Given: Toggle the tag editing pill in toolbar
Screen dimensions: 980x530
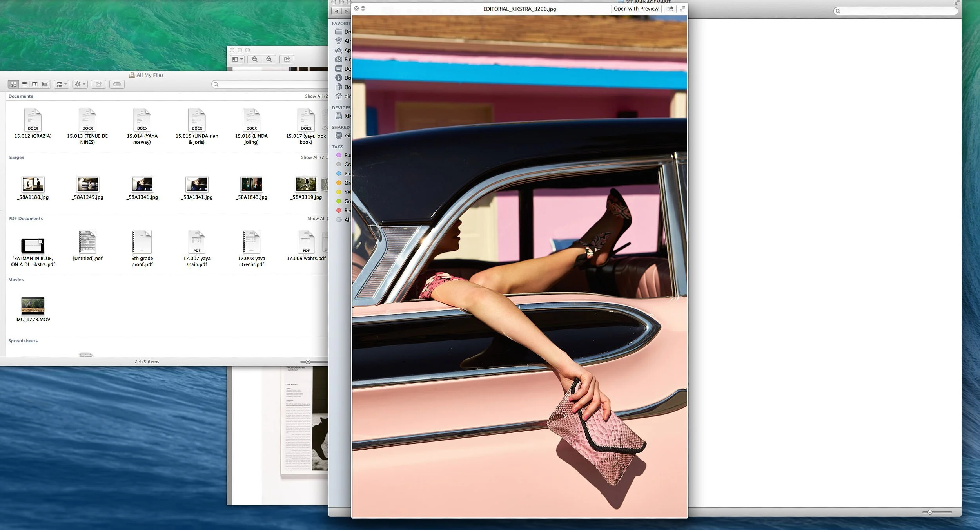Looking at the screenshot, I should click(116, 84).
